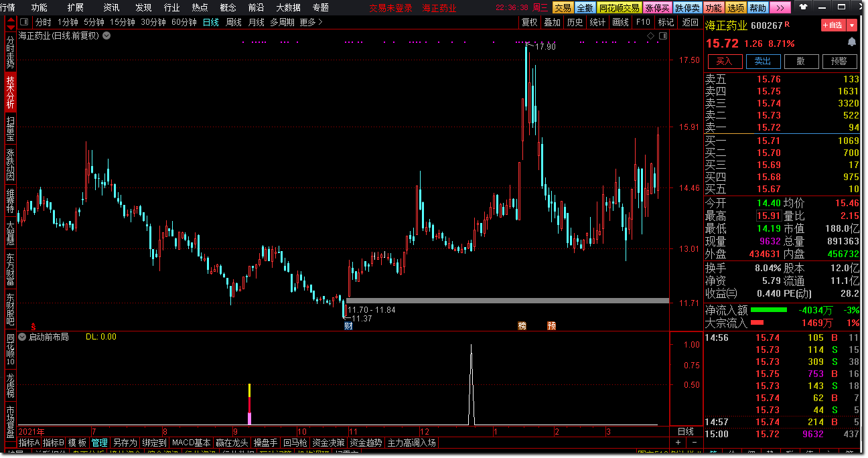Open the 专题 menu
Screen dimensions: 868x458
[x=320, y=7]
